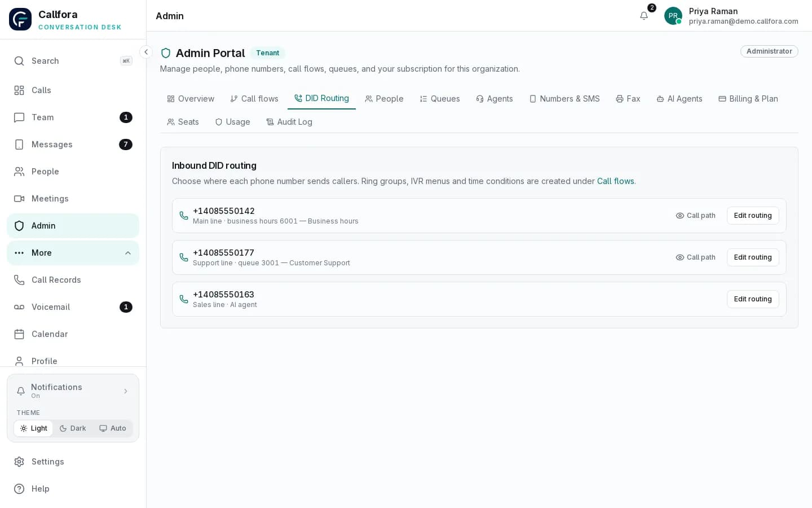Open the Audit Log tab
Image resolution: width=812 pixels, height=508 pixels.
[x=289, y=122]
